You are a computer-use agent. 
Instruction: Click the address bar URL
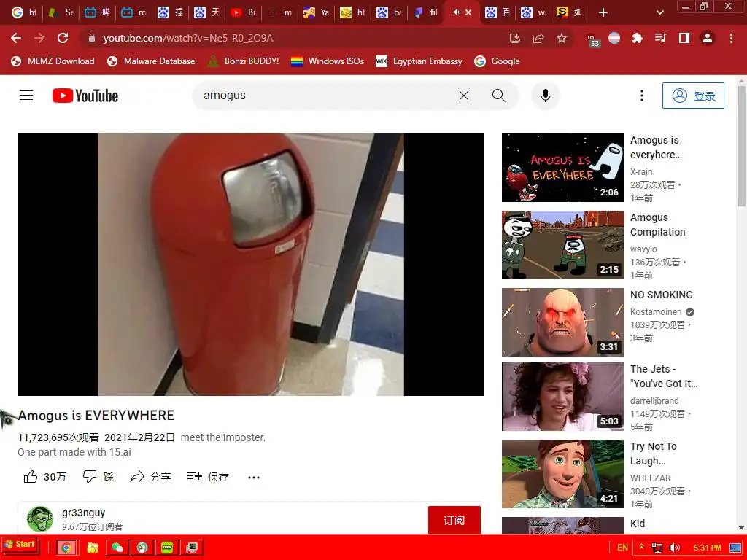[x=188, y=38]
